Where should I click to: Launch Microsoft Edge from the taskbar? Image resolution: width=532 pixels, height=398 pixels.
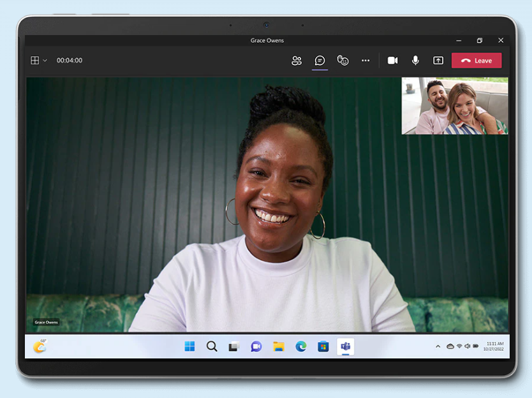tap(300, 346)
